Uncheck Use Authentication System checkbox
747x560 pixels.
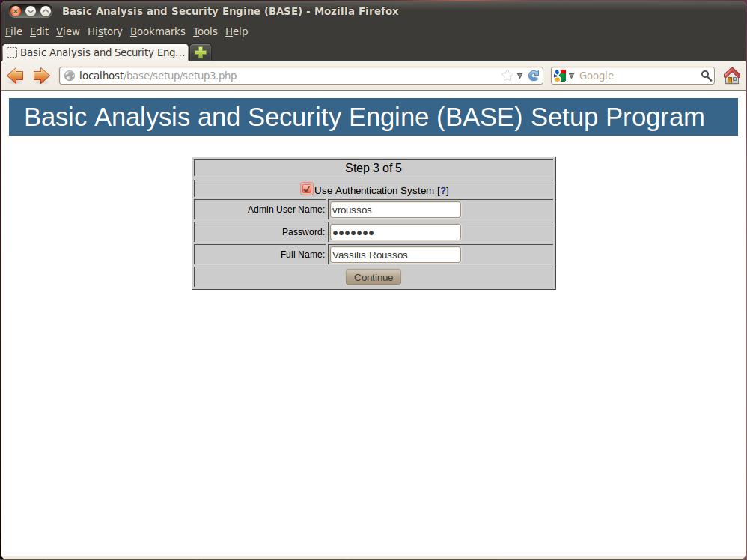pos(306,189)
